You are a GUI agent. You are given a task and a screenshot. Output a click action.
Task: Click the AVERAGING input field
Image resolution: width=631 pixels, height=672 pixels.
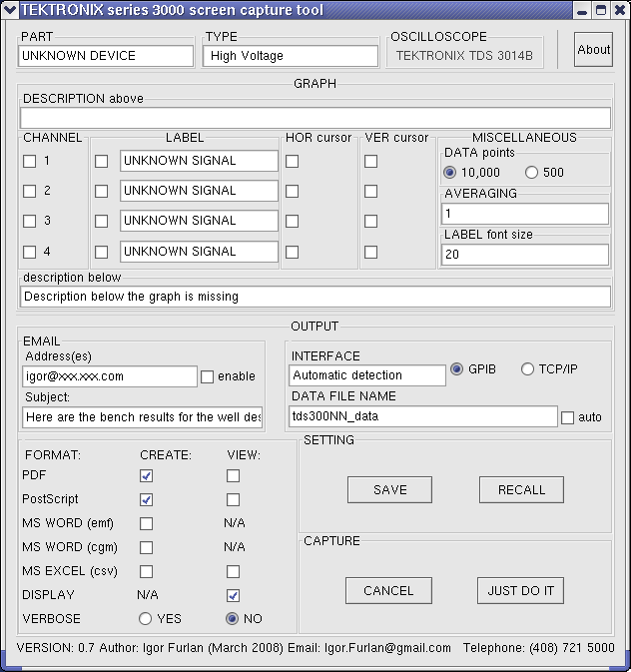tap(524, 214)
